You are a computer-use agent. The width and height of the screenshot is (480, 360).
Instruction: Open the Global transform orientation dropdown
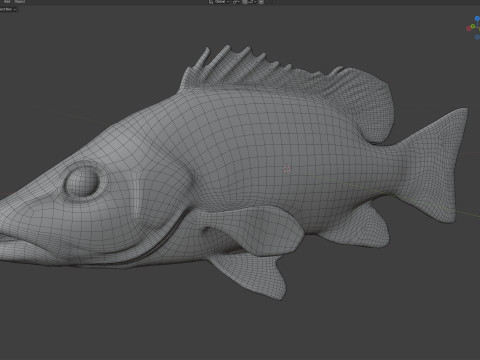pyautogui.click(x=219, y=2)
